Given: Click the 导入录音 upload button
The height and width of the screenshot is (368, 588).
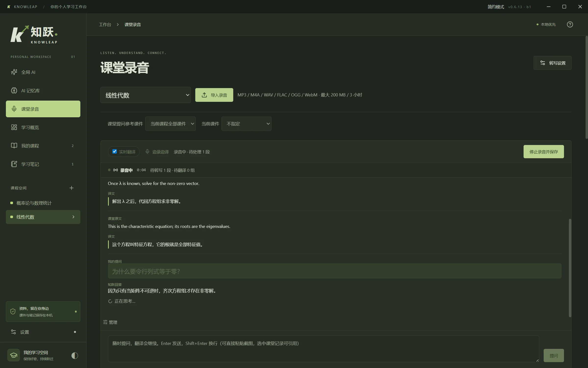Looking at the screenshot, I should pos(214,95).
